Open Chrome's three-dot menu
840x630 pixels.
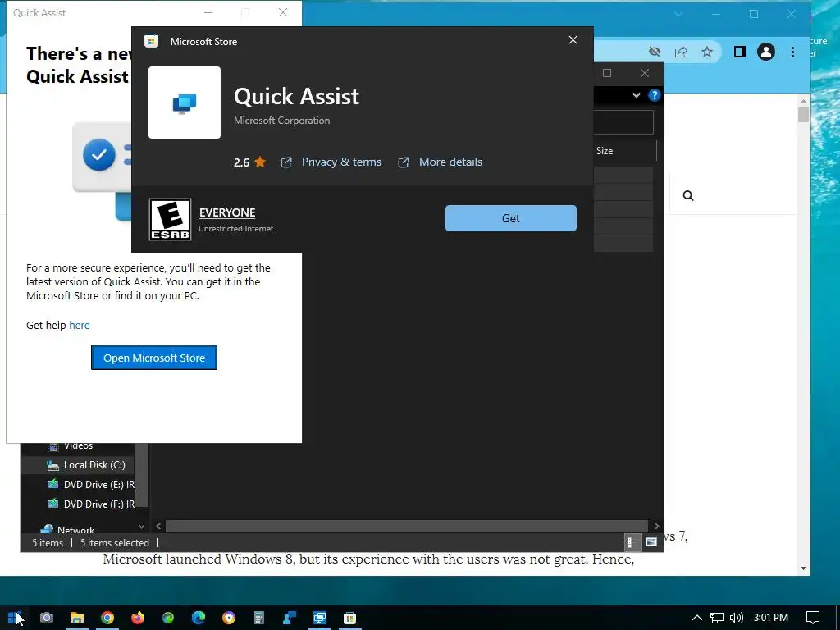tap(793, 52)
